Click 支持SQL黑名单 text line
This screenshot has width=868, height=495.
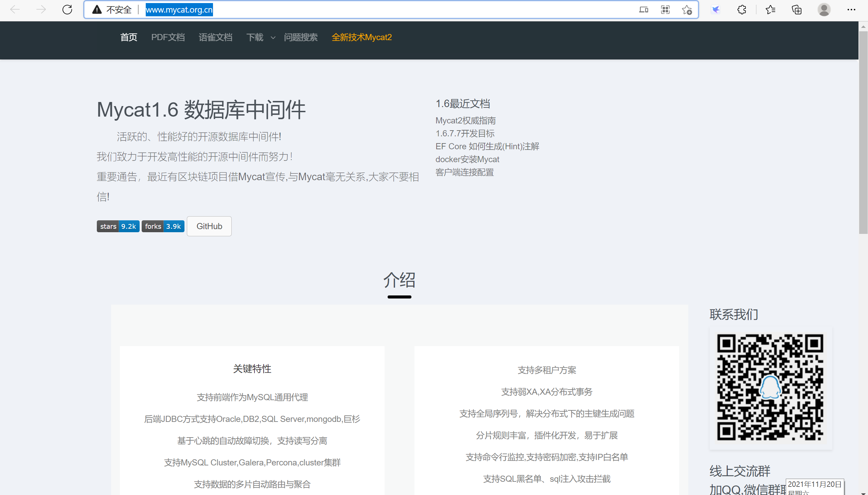click(x=547, y=479)
